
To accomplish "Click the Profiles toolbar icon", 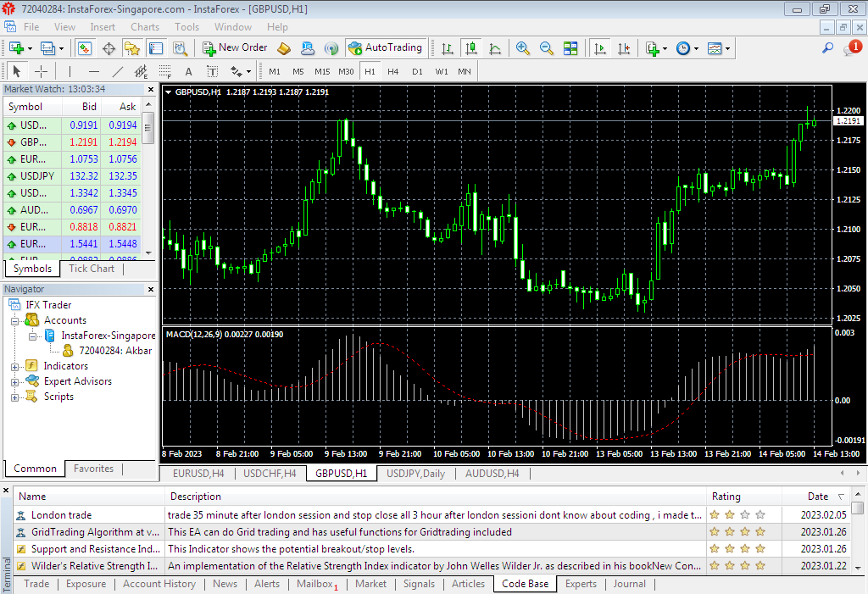I will (x=48, y=48).
